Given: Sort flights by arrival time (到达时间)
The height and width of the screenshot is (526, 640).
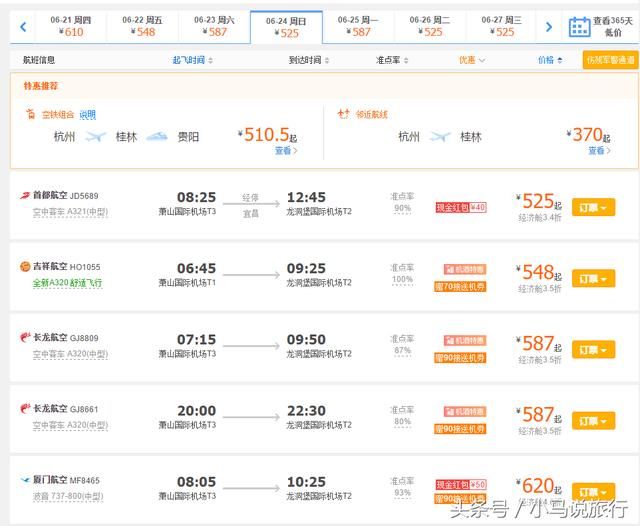Looking at the screenshot, I should coord(309,60).
